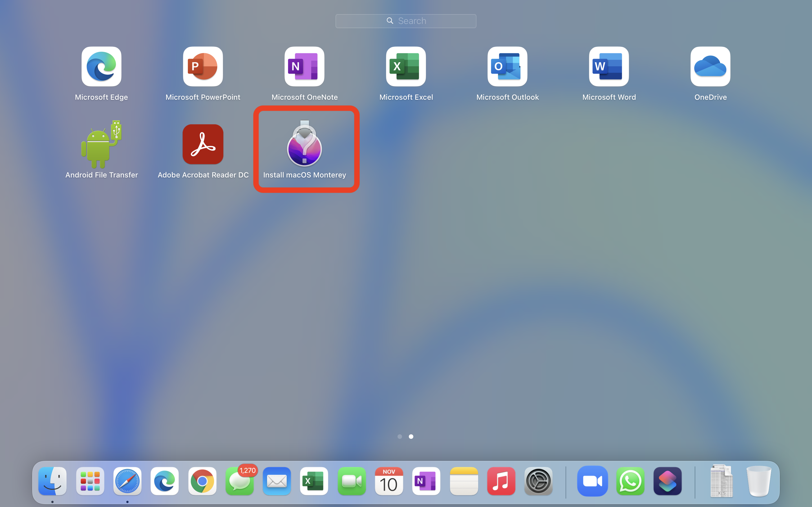The image size is (812, 507).
Task: Open Finder in the Dock
Action: (52, 481)
